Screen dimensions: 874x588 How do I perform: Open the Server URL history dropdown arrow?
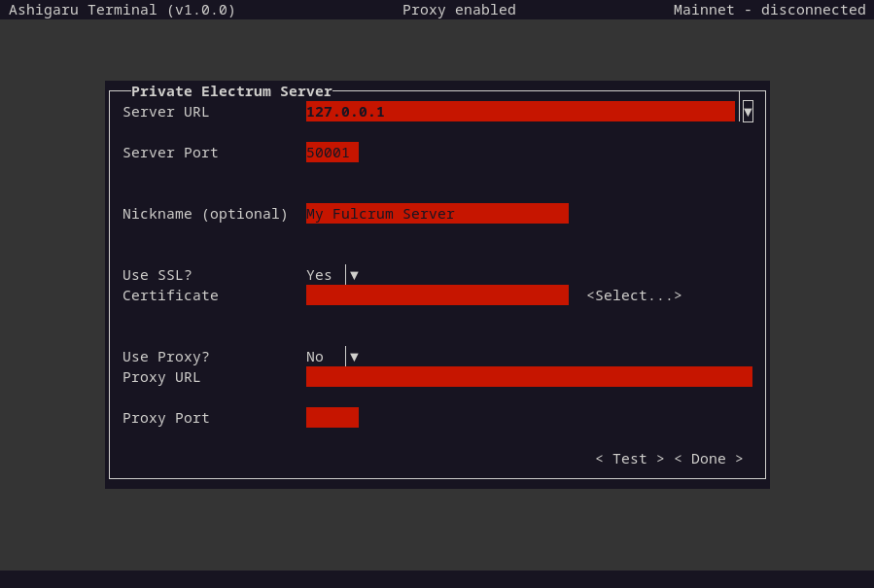[748, 112]
